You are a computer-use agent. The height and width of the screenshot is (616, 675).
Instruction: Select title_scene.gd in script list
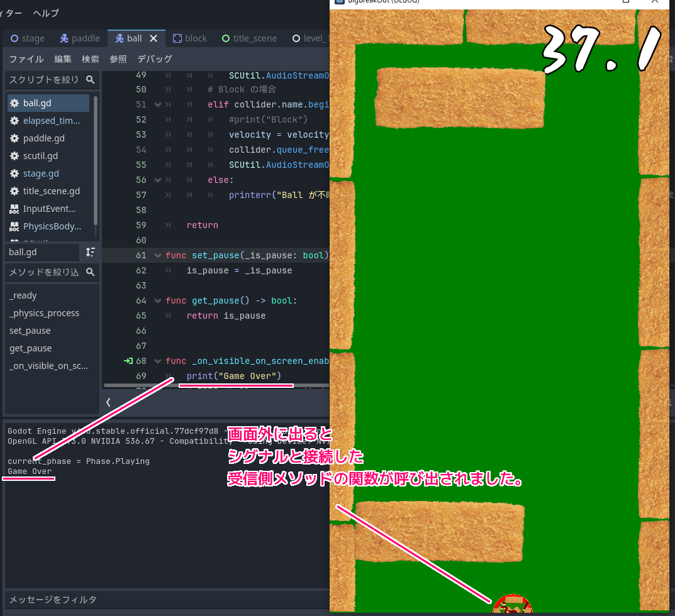[48, 192]
